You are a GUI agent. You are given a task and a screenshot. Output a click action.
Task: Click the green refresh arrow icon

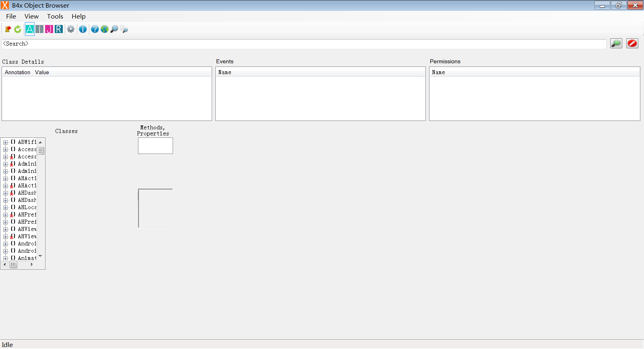tap(18, 29)
